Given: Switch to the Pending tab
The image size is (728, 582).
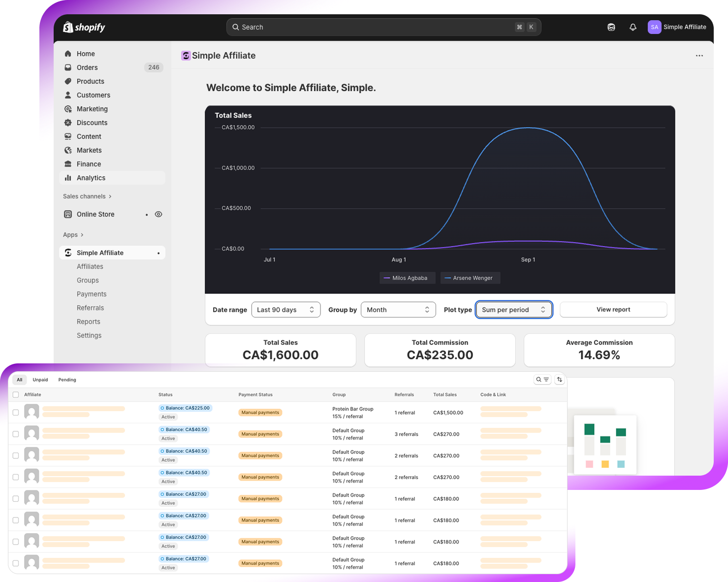Looking at the screenshot, I should (67, 380).
